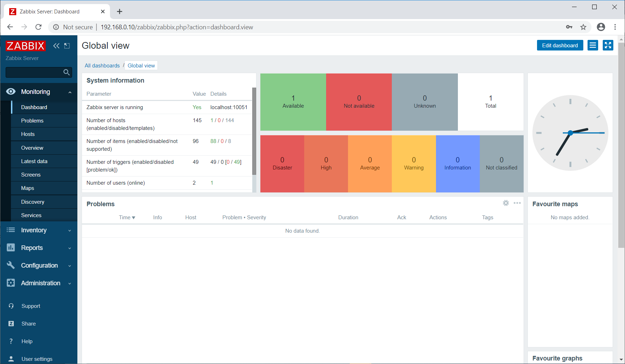Hide sidebar using the square corner icon
The height and width of the screenshot is (364, 625).
tap(67, 46)
